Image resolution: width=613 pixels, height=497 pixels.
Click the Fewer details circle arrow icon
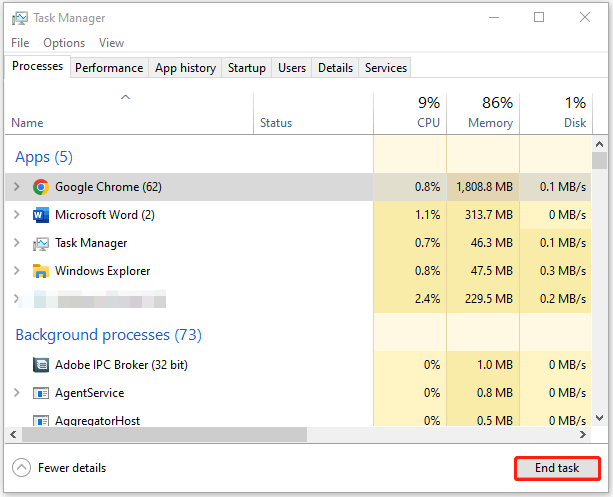pyautogui.click(x=22, y=468)
